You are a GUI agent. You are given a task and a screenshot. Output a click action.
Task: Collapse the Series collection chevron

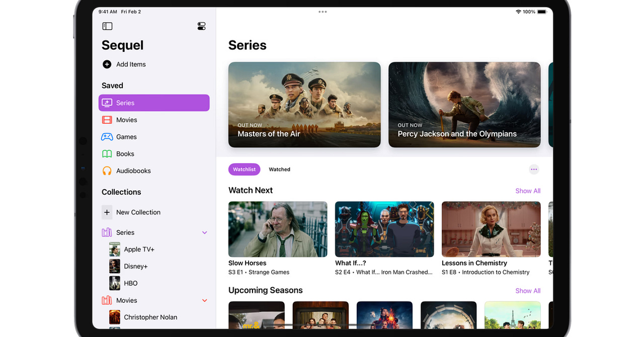click(204, 232)
